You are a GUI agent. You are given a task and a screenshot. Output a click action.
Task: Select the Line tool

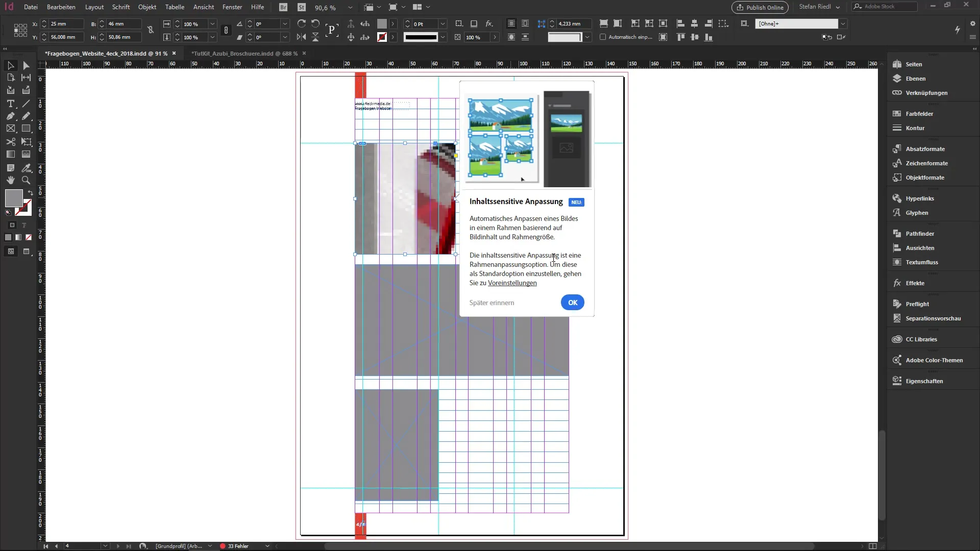click(x=26, y=104)
